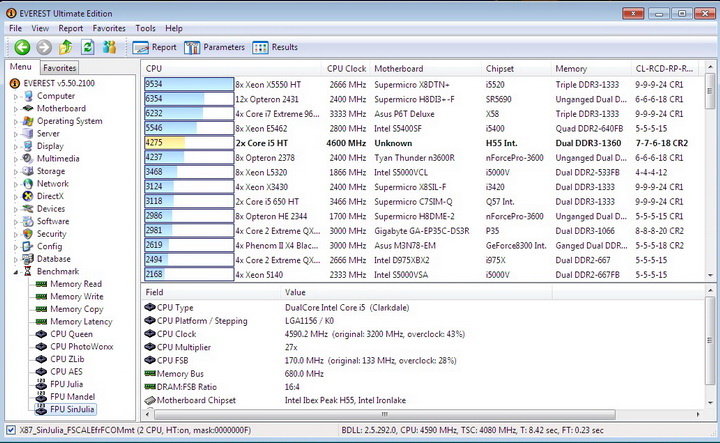Select the Security shield icon

click(x=28, y=234)
